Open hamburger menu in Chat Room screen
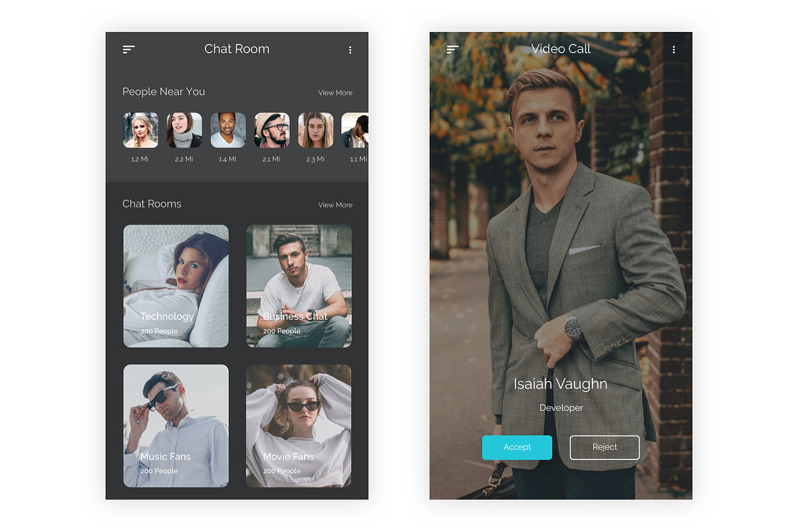 (x=129, y=50)
